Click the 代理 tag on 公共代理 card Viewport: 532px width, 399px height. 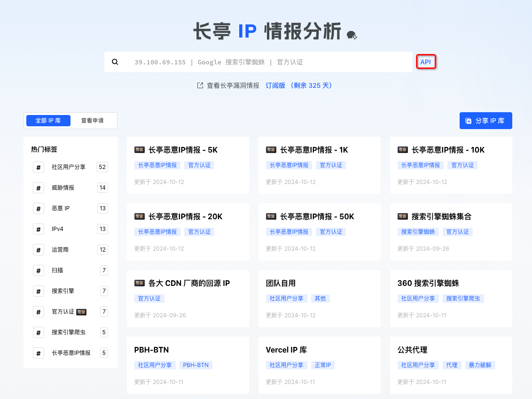(x=452, y=365)
